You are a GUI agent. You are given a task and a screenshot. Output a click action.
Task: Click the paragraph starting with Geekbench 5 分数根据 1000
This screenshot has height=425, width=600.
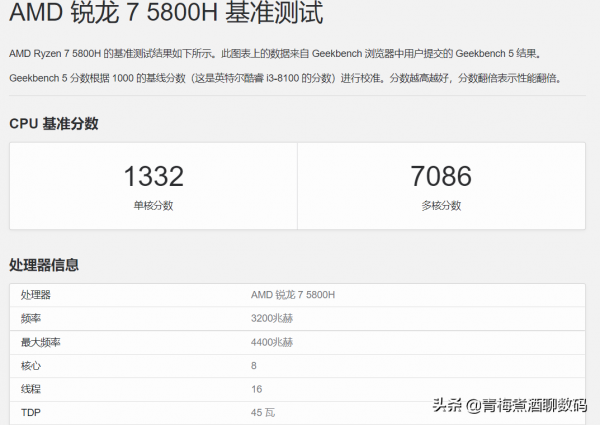(286, 78)
